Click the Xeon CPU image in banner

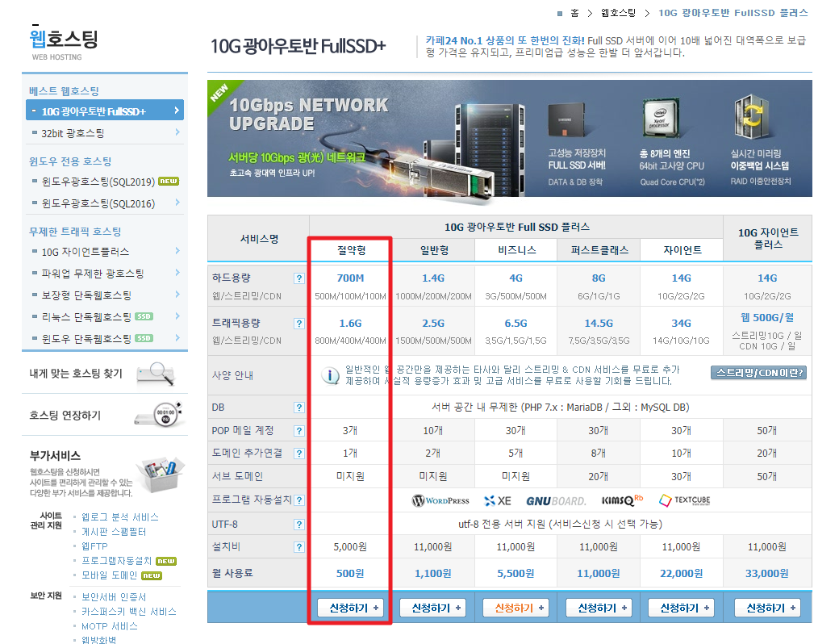[x=661, y=119]
